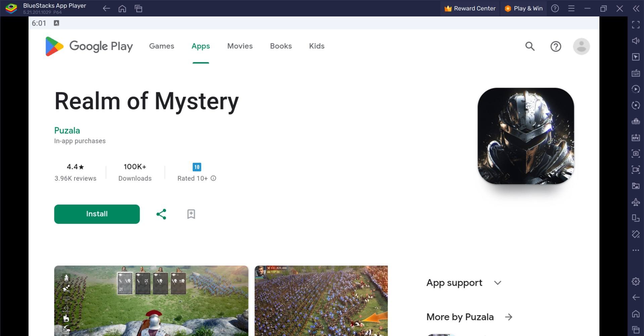Image resolution: width=644 pixels, height=336 pixels.
Task: Click the airplane mode icon in sidebar
Action: click(x=636, y=202)
